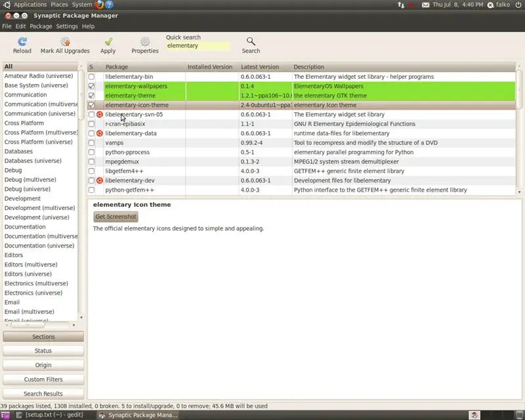
Task: Click the red supported icon for libelementary-svn-05
Action: [x=100, y=115]
